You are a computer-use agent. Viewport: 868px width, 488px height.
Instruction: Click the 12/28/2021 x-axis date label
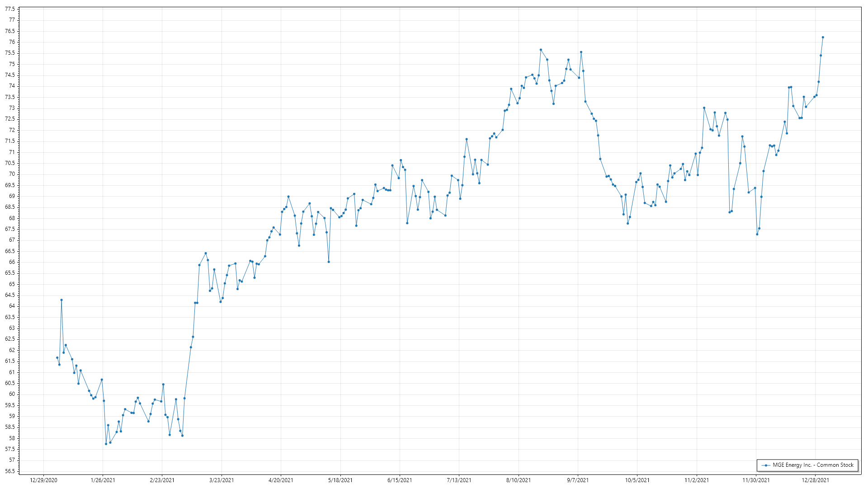pos(815,480)
